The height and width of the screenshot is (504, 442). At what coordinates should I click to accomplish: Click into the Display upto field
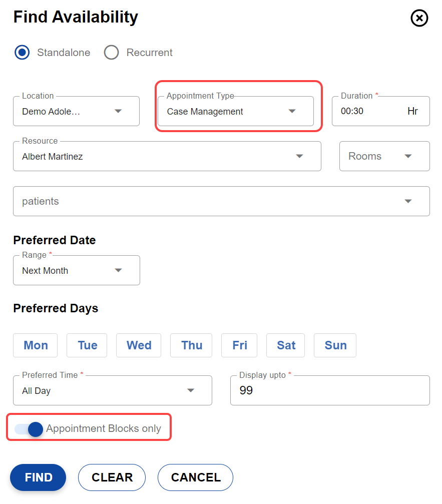pyautogui.click(x=329, y=390)
